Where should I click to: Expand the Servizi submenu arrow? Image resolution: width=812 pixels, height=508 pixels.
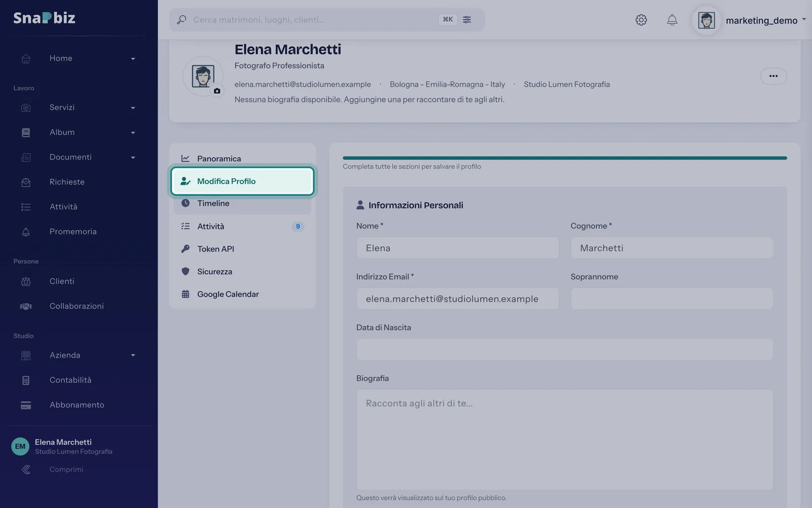point(133,108)
